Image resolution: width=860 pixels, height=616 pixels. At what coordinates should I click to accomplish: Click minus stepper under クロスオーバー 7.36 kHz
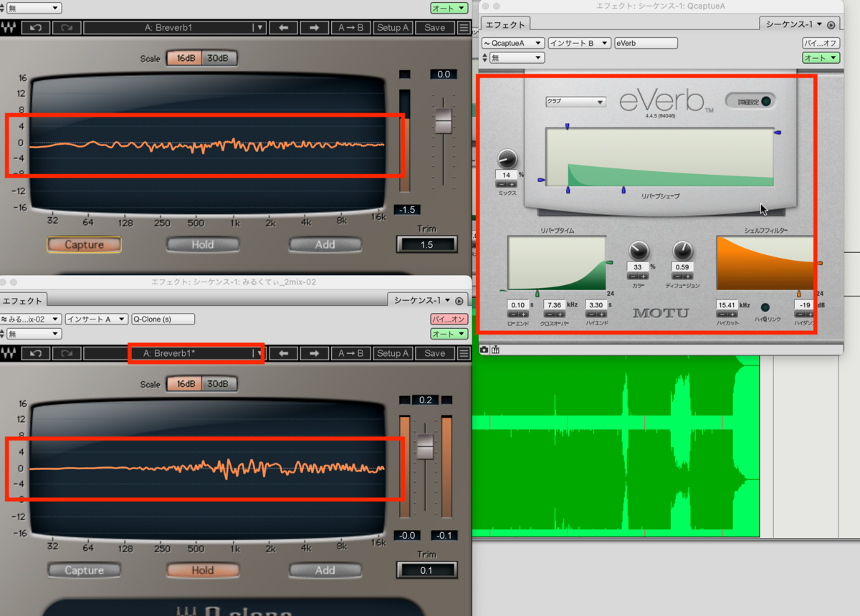click(x=549, y=314)
